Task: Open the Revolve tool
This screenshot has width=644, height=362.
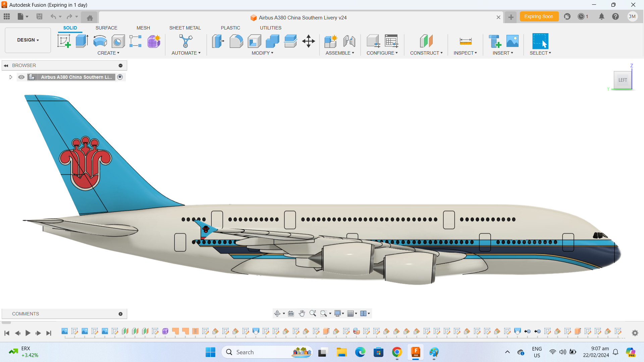Action: point(100,41)
